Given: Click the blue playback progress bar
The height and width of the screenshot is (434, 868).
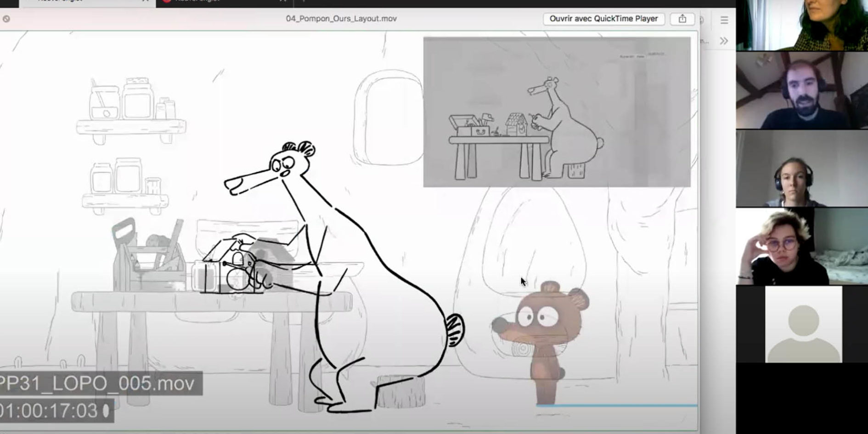Looking at the screenshot, I should pos(617,406).
